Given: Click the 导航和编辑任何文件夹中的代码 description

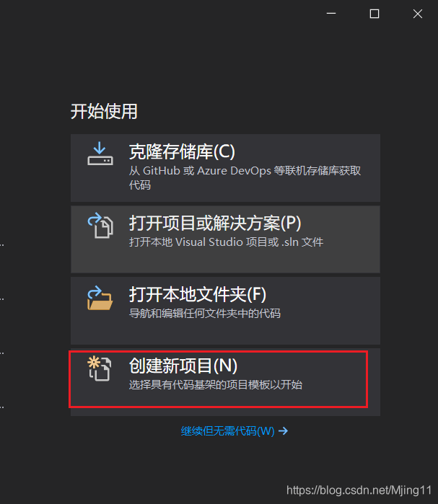Looking at the screenshot, I should (x=204, y=313).
